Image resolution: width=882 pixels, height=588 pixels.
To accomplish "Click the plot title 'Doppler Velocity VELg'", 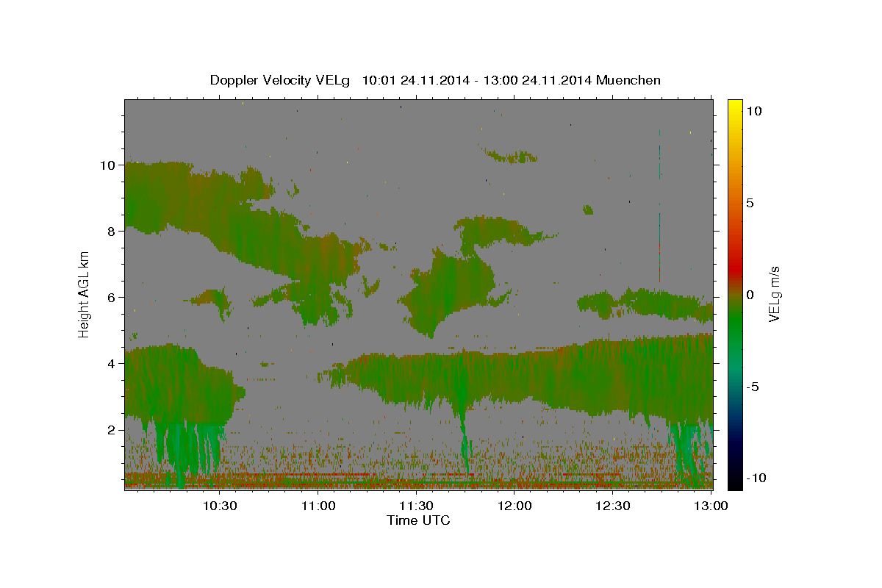I will pyautogui.click(x=280, y=80).
